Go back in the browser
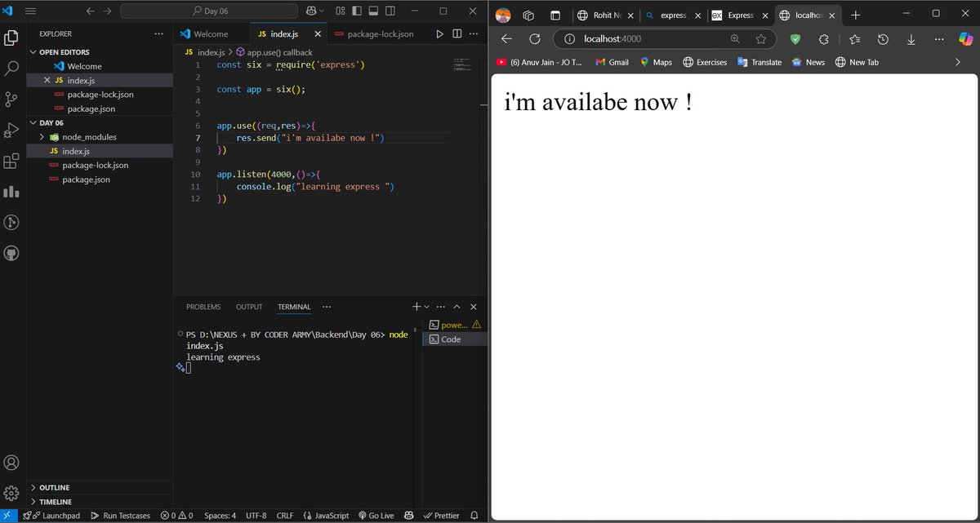980x523 pixels. pos(506,39)
